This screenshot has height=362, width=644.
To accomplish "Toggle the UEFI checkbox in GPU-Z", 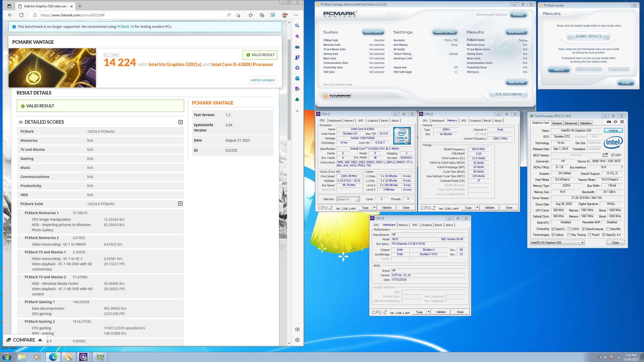I will click(x=613, y=155).
